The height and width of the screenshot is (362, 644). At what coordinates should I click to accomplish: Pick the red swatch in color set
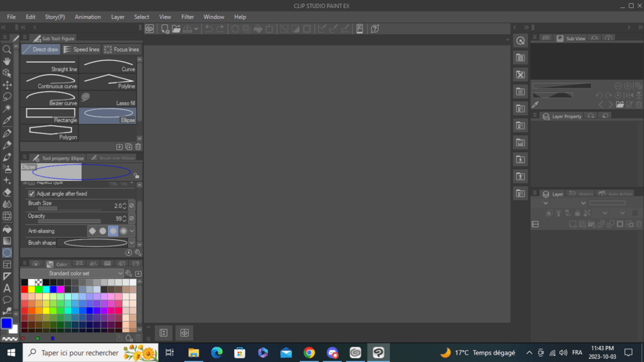pos(25,290)
